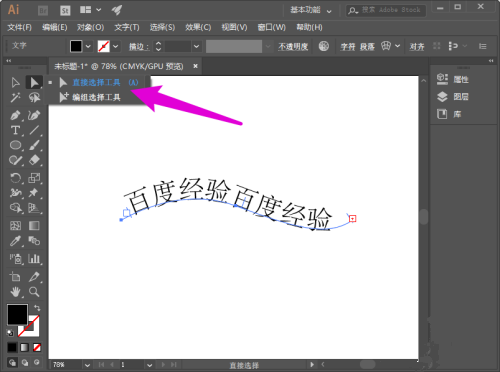Expand the stroke color dropdown in control bar
The width and height of the screenshot is (500, 372).
(116, 46)
